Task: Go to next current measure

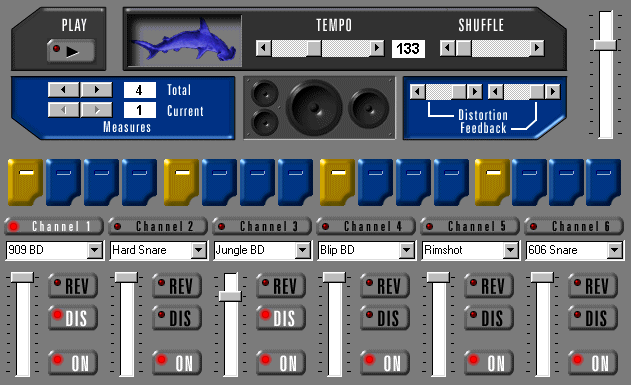Action: point(96,109)
